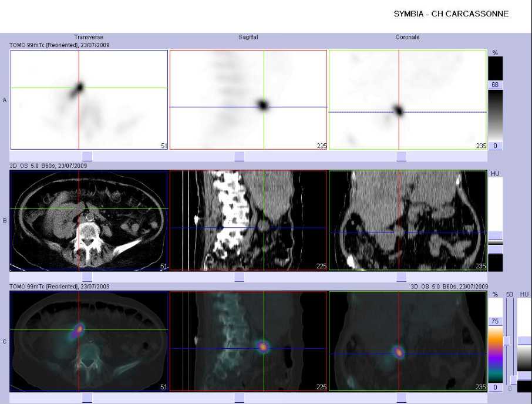Click the upper threshold value 75 in row C
The height and width of the screenshot is (404, 532).
pyautogui.click(x=495, y=321)
